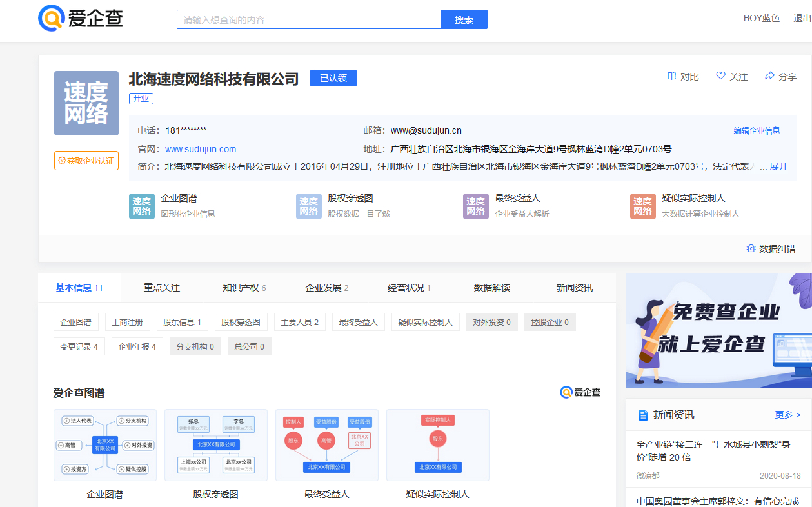Switch to 重点关注 tab
Viewport: 812px width, 507px height.
tap(162, 288)
